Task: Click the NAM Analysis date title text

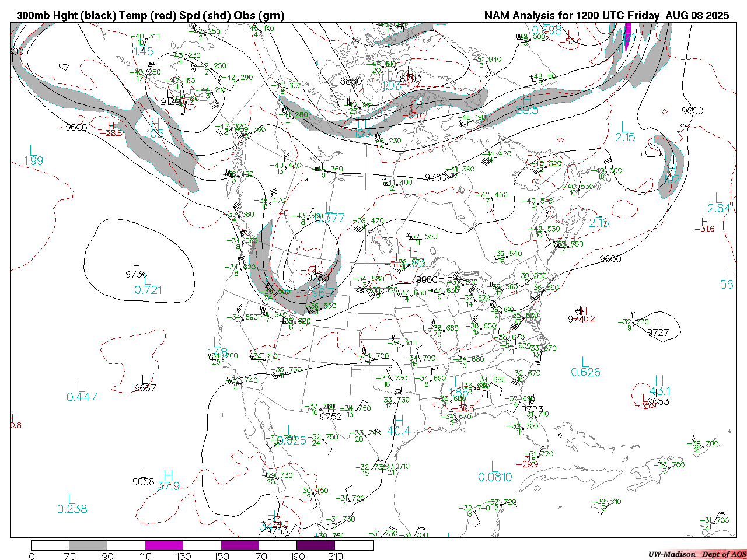Action: [x=606, y=16]
